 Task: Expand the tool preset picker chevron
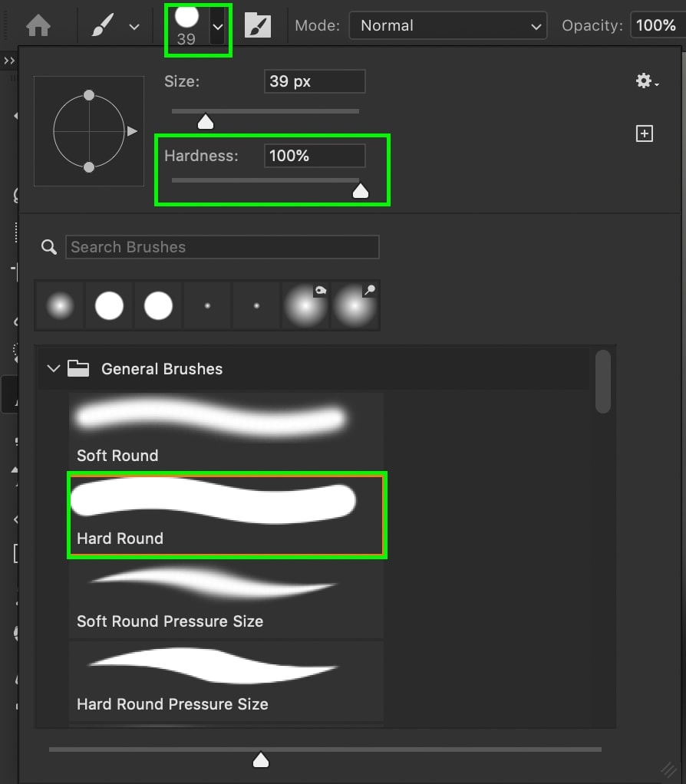(x=134, y=27)
